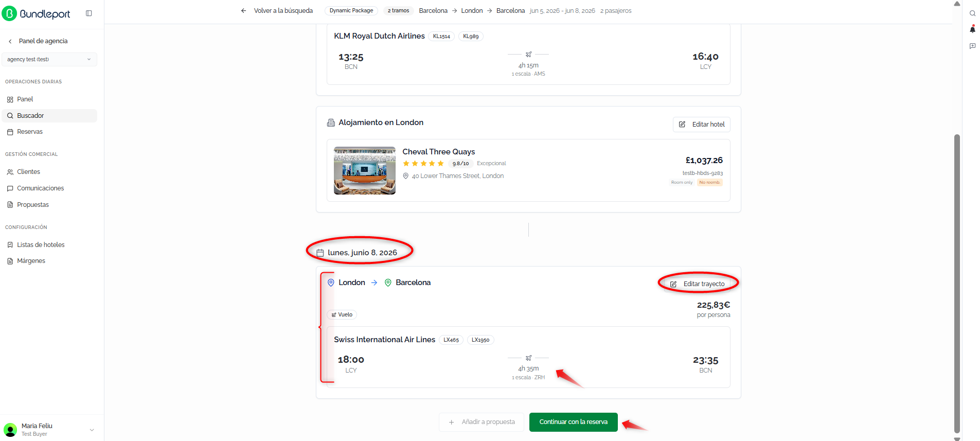980x441 pixels.
Task: Click the Vuelo tag on return leg
Action: (x=342, y=315)
